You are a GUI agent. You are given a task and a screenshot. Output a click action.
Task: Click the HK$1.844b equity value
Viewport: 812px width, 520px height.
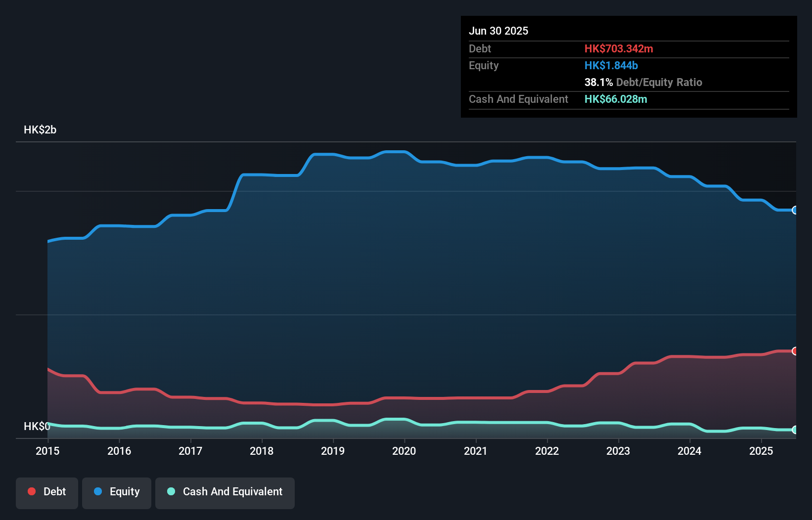tap(611, 65)
